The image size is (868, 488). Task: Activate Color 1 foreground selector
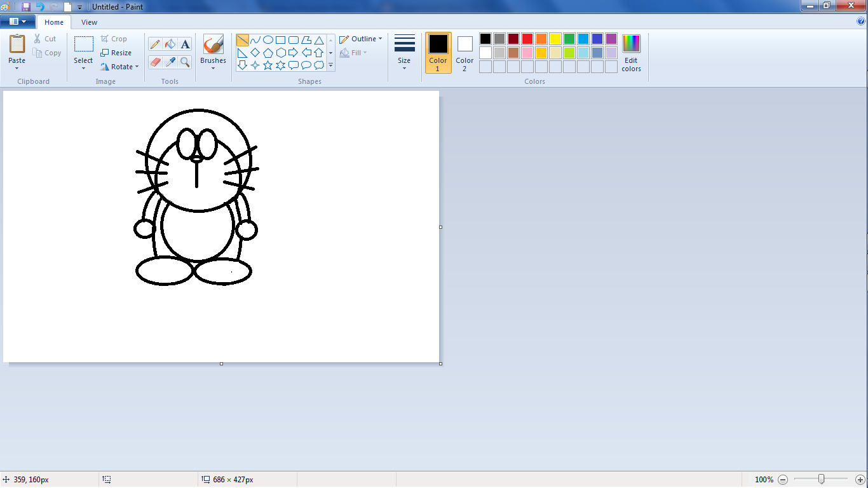tap(438, 53)
